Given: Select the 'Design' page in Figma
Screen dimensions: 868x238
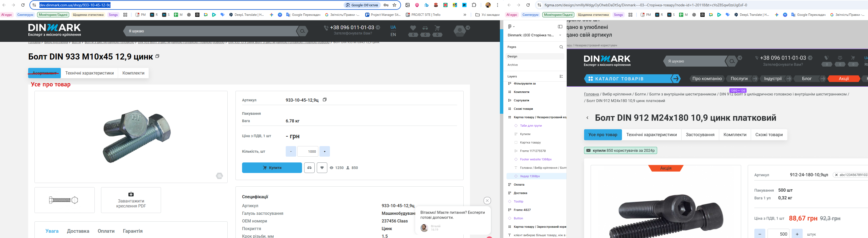Looking at the screenshot, I should pos(535,56).
